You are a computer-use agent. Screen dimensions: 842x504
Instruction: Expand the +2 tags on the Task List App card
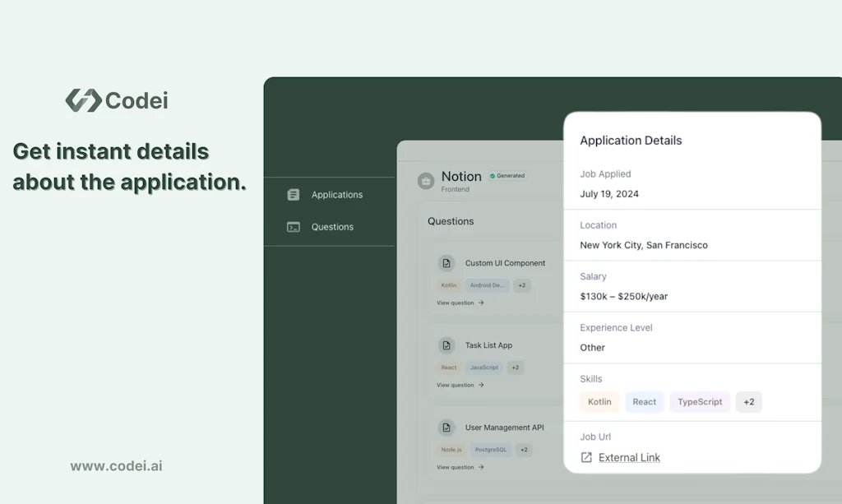tap(515, 368)
